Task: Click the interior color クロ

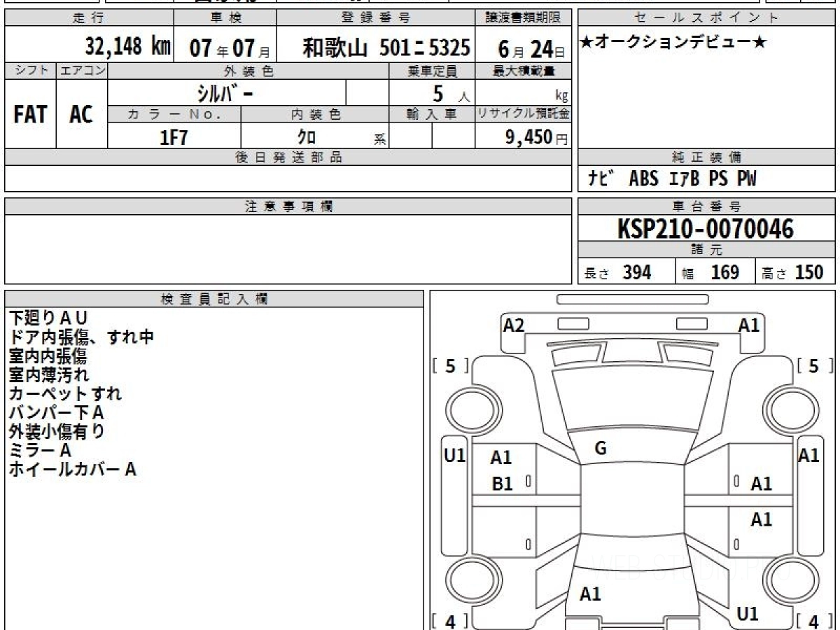Action: [x=307, y=137]
